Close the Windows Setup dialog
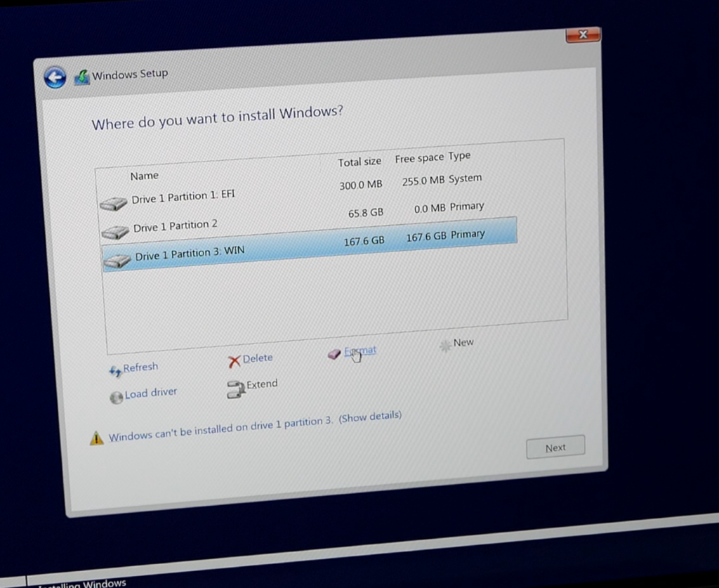This screenshot has height=588, width=719. pyautogui.click(x=583, y=35)
